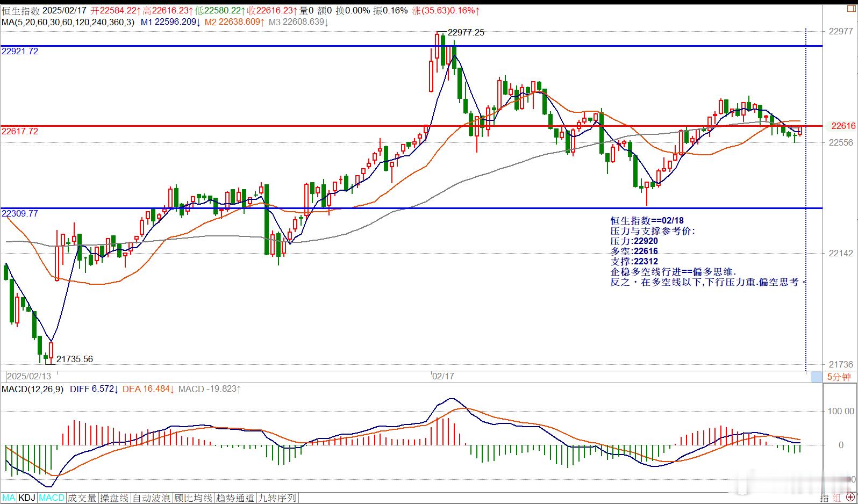Viewport: 858px width, 504px height.
Task: Click the 收22616.23 close price value
Action: 273,10
